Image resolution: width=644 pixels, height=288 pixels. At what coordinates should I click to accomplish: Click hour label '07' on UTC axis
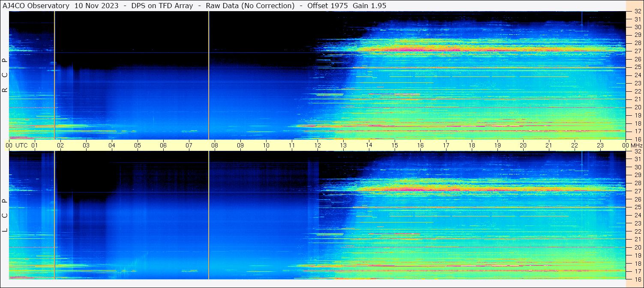pyautogui.click(x=189, y=145)
